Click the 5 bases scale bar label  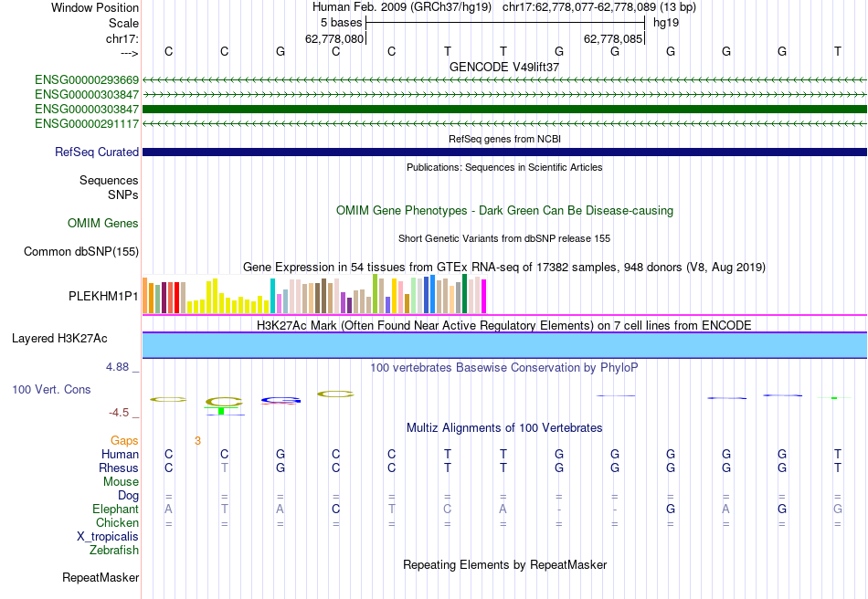point(341,23)
